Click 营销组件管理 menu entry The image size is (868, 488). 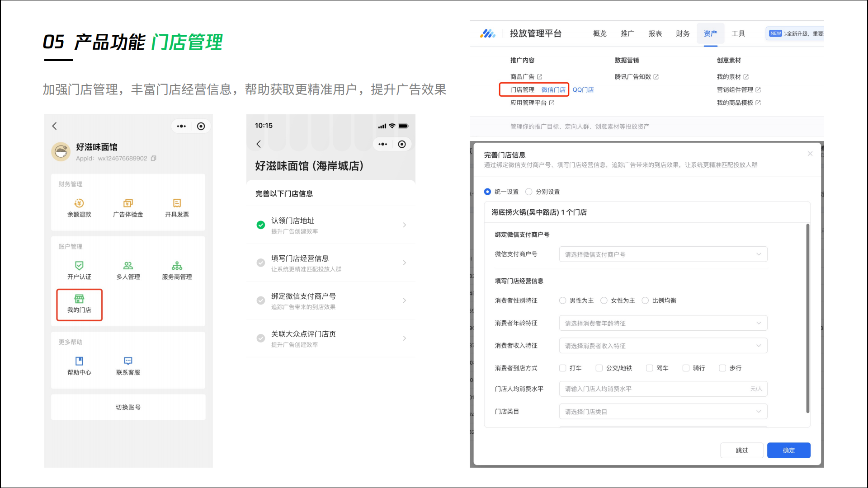coord(735,90)
